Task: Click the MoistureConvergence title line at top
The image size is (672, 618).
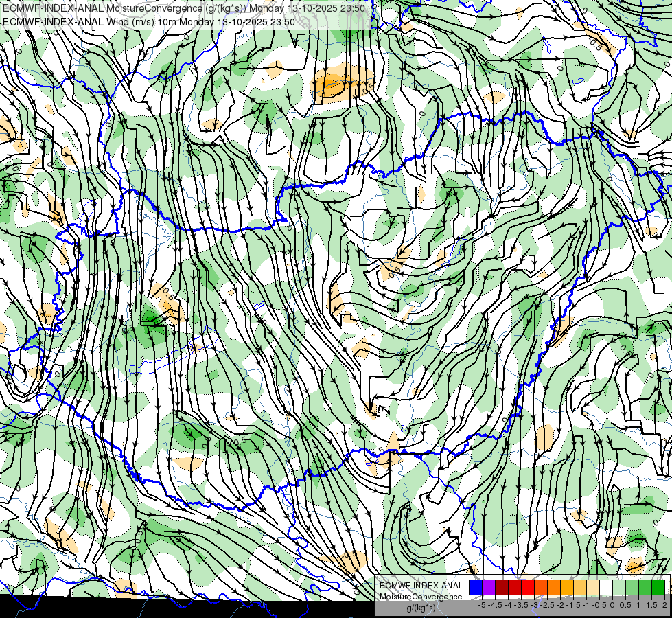Action: coord(184,8)
